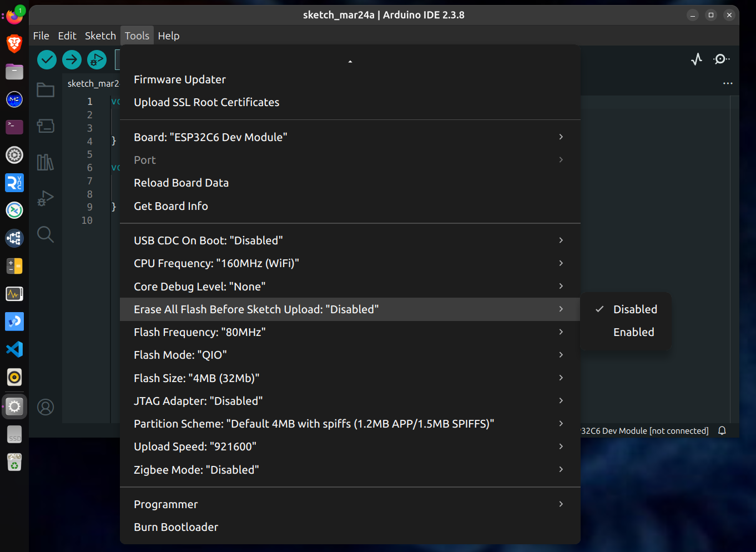Choose Firmware Updater from Tools menu
Screen dimensions: 756x552
(180, 79)
